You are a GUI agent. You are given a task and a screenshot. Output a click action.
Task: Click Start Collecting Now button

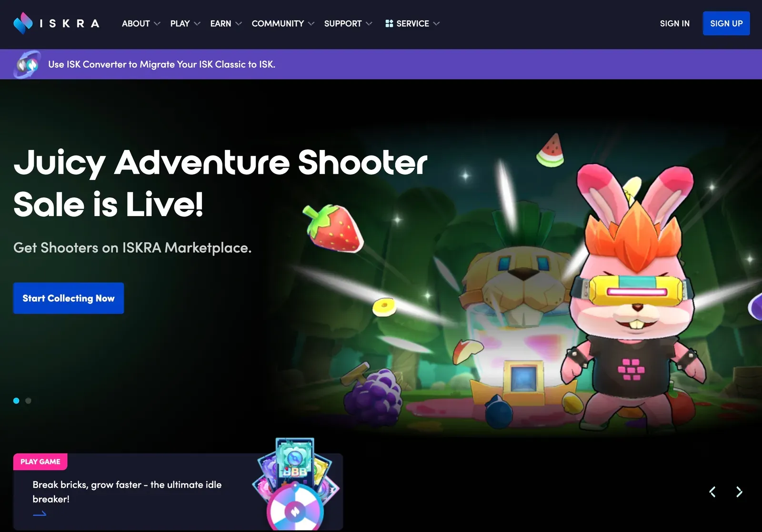(x=69, y=298)
